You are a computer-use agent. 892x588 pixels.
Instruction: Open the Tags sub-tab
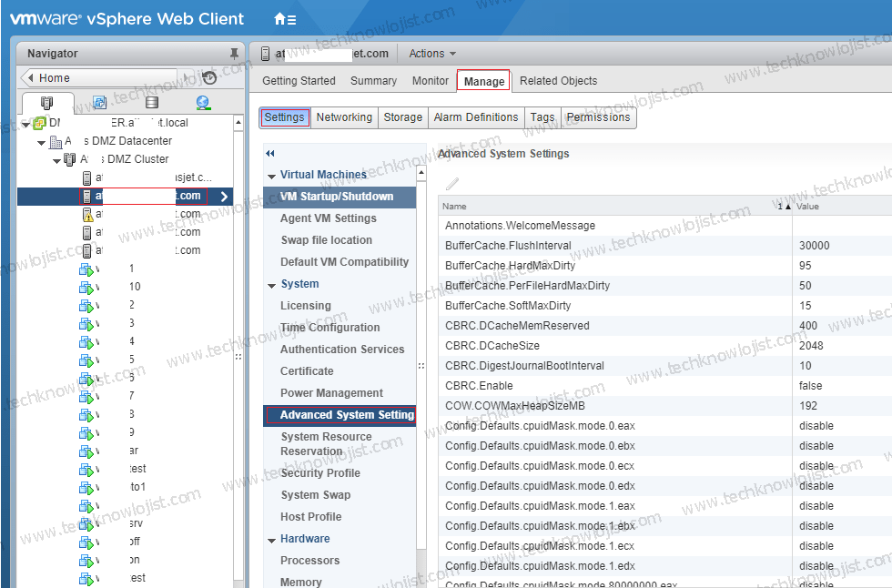coord(542,117)
